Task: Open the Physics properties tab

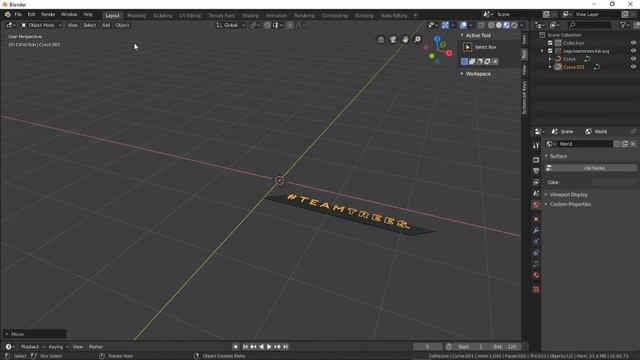Action: [x=536, y=253]
